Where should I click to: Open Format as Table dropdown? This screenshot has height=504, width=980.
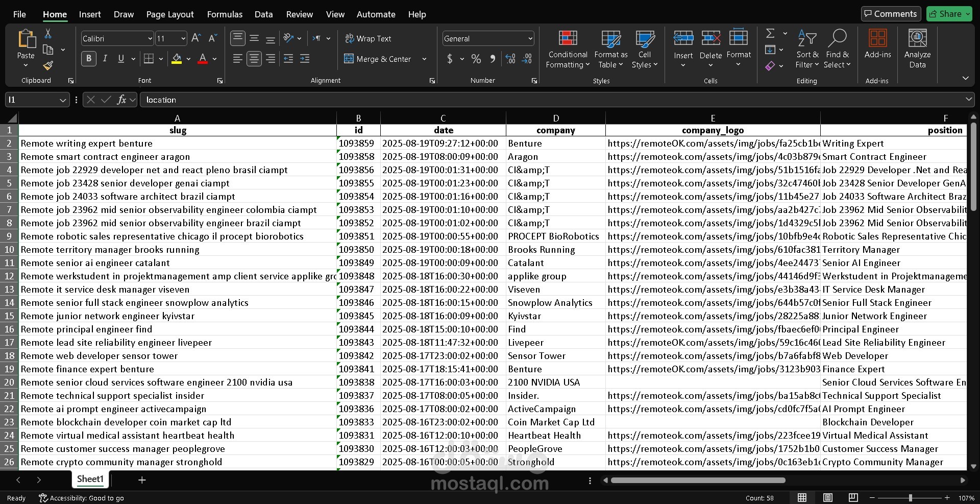(610, 49)
